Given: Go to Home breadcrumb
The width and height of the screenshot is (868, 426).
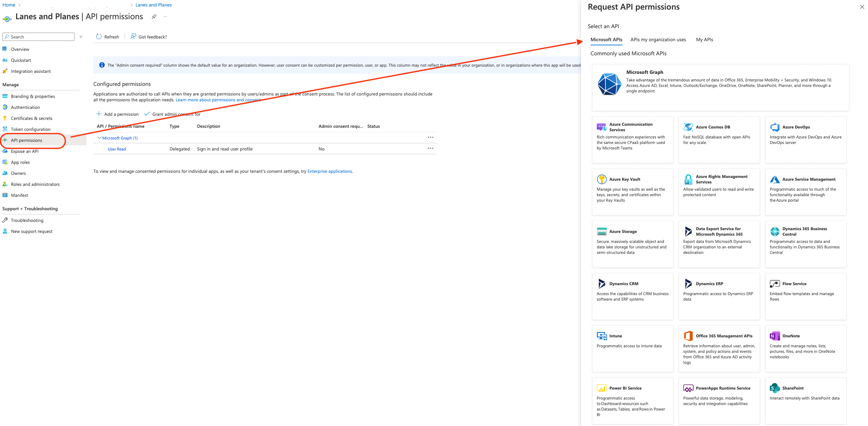Looking at the screenshot, I should pyautogui.click(x=9, y=5).
